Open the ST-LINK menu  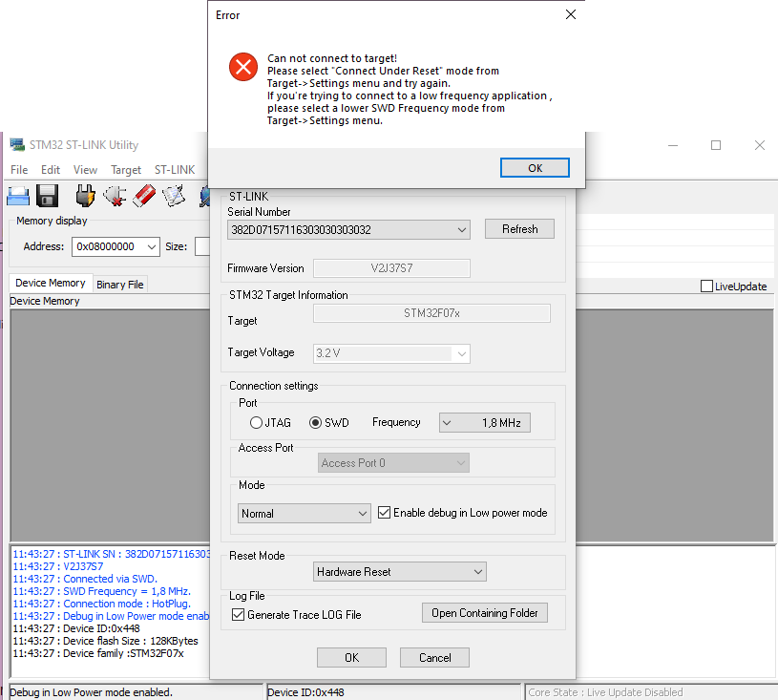pyautogui.click(x=175, y=170)
